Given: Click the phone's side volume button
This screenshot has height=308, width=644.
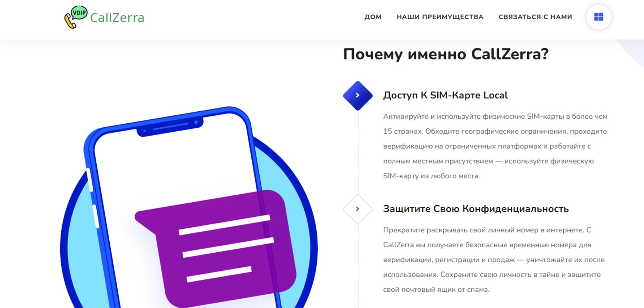Looking at the screenshot, I should coord(90,180).
